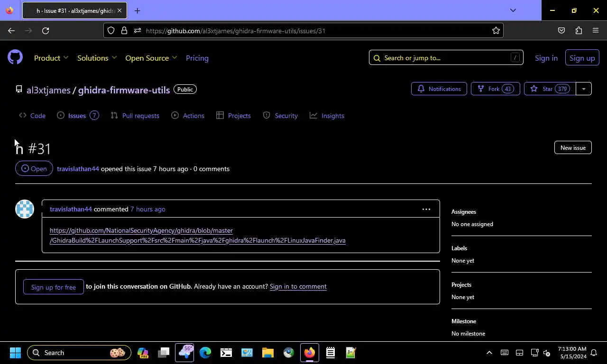Screen dimensions: 607x364
Task: Click the Sign up button
Action: tap(582, 58)
